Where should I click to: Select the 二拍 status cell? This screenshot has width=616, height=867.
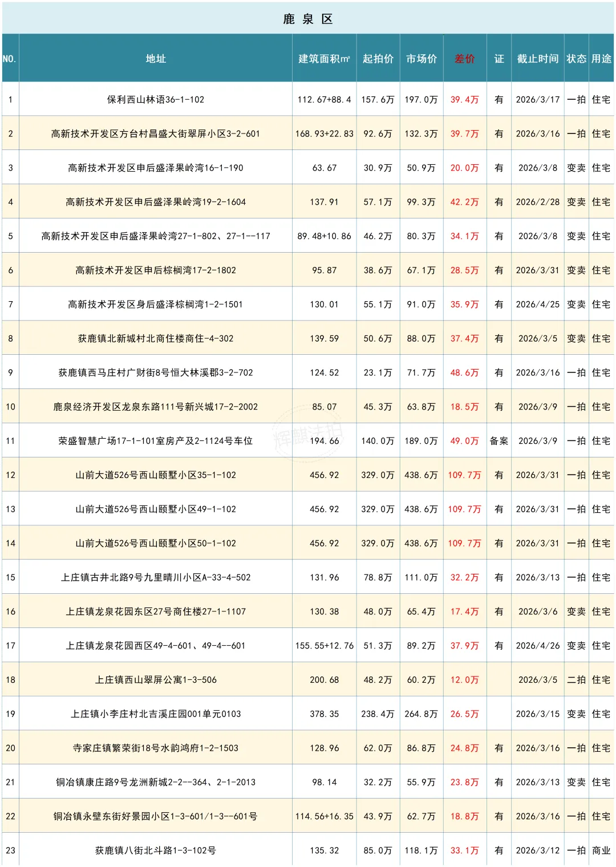tap(577, 680)
